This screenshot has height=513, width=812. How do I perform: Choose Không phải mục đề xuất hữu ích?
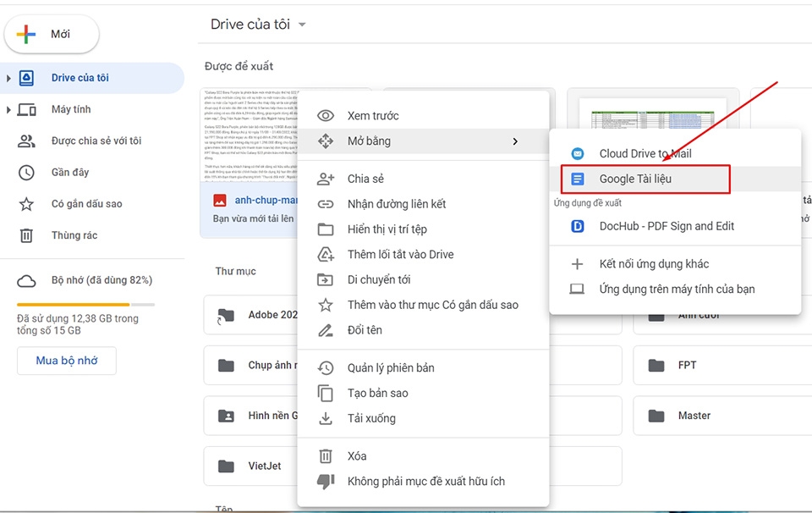click(423, 482)
